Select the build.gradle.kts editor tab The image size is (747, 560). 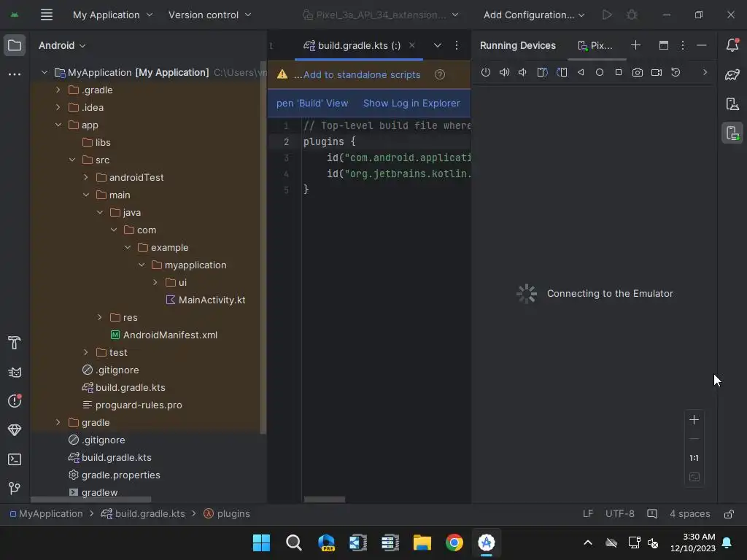pyautogui.click(x=359, y=45)
